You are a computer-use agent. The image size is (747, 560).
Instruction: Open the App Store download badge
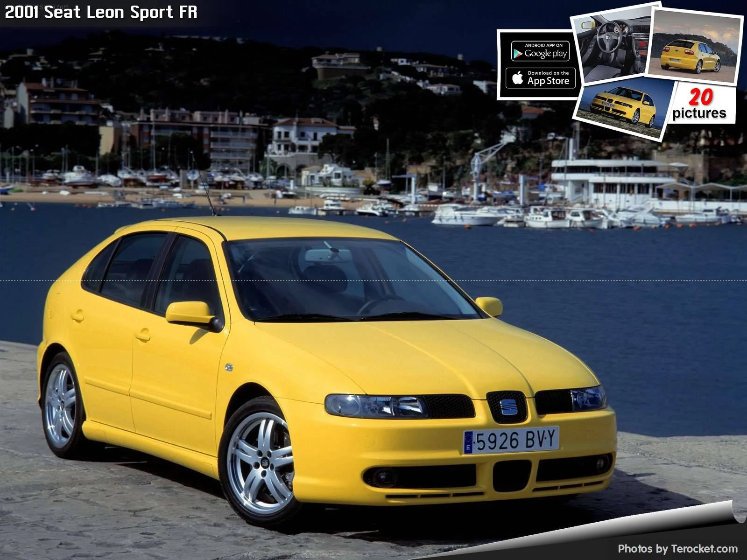(540, 78)
